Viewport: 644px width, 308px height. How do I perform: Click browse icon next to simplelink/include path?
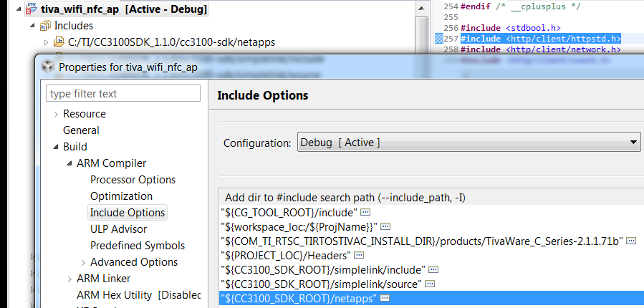(x=433, y=269)
